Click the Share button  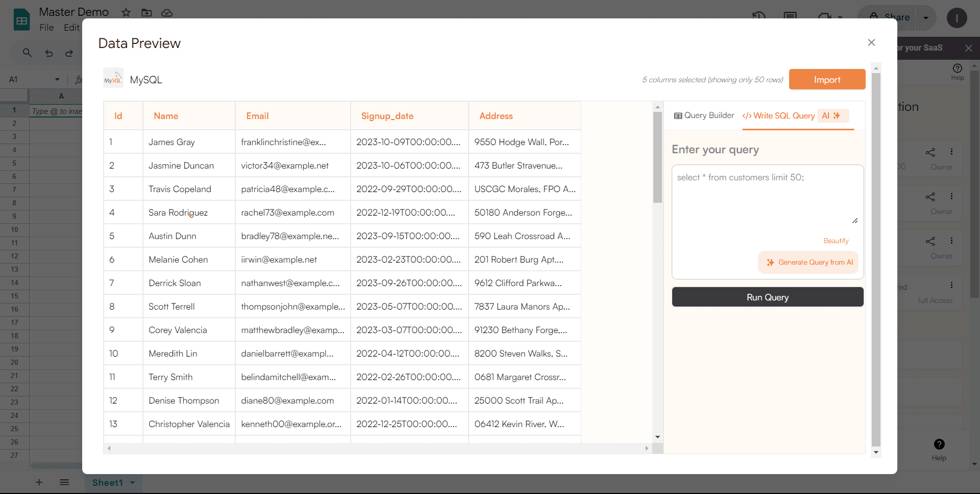pyautogui.click(x=890, y=17)
